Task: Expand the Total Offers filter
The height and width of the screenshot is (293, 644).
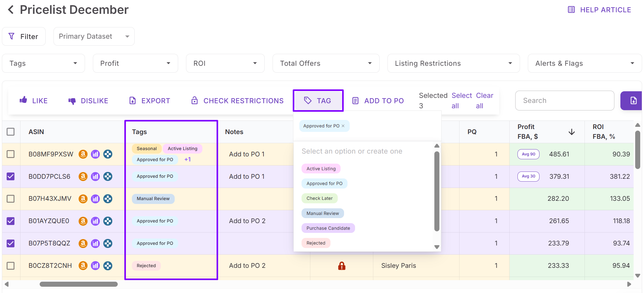Action: [326, 63]
